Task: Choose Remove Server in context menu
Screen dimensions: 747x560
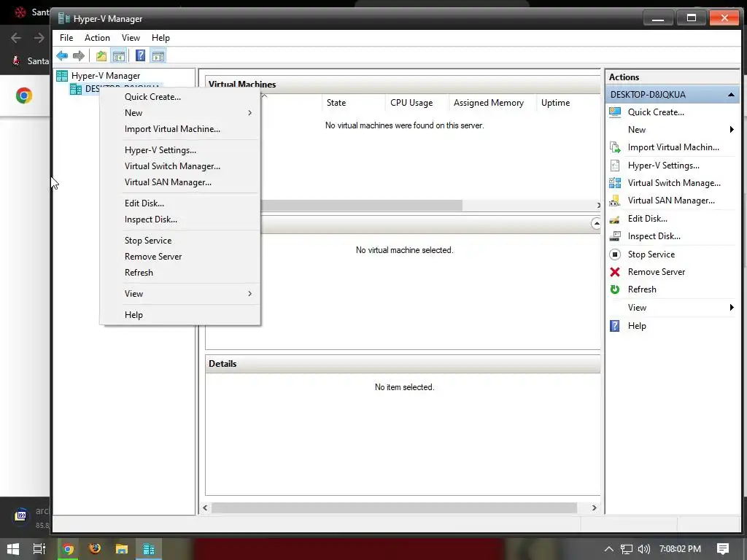Action: (x=181, y=257)
